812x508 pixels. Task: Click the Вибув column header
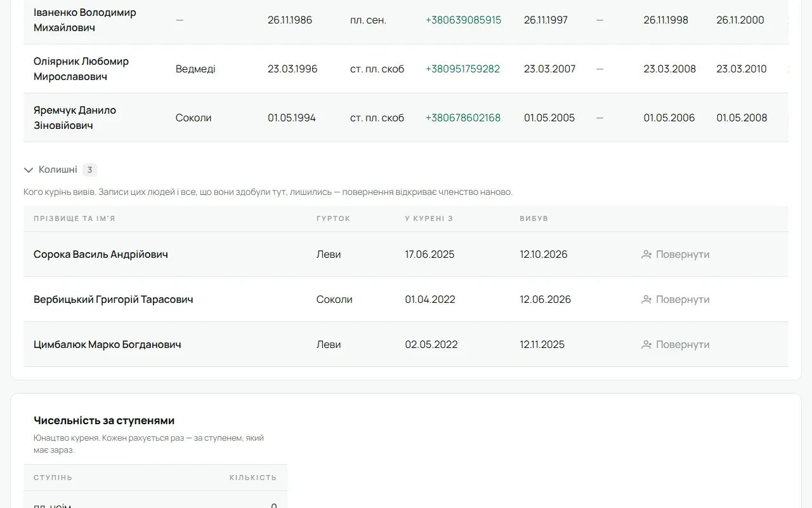point(534,218)
